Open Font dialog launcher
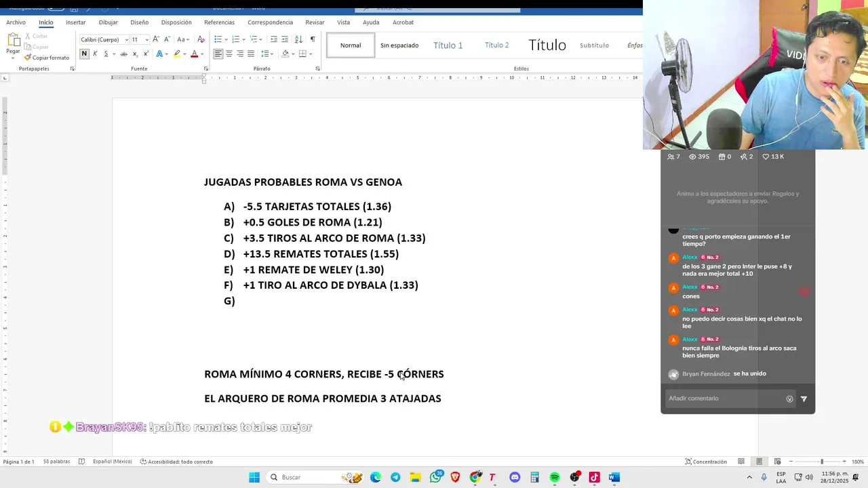Screen dimensions: 868x488 (x=206, y=68)
